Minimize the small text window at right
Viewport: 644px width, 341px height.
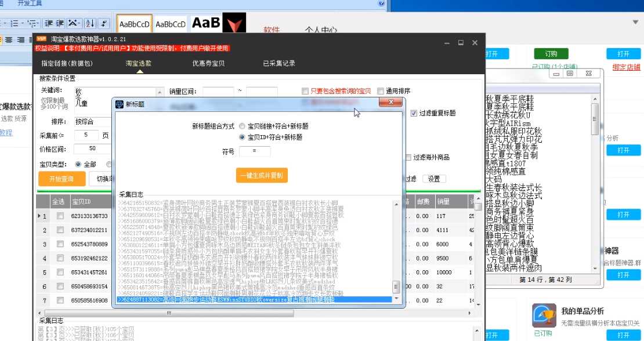tap(556, 74)
